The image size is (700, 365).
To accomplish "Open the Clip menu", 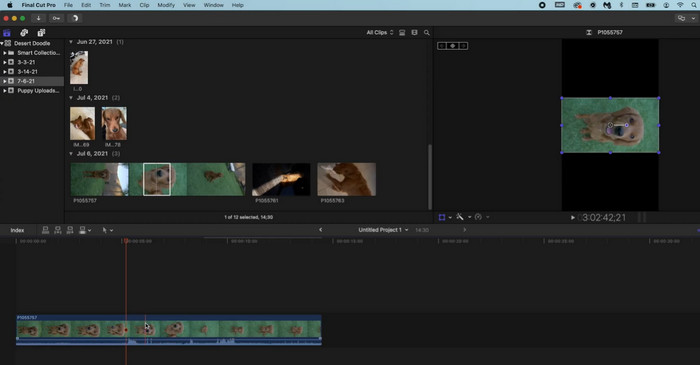I will pos(144,5).
